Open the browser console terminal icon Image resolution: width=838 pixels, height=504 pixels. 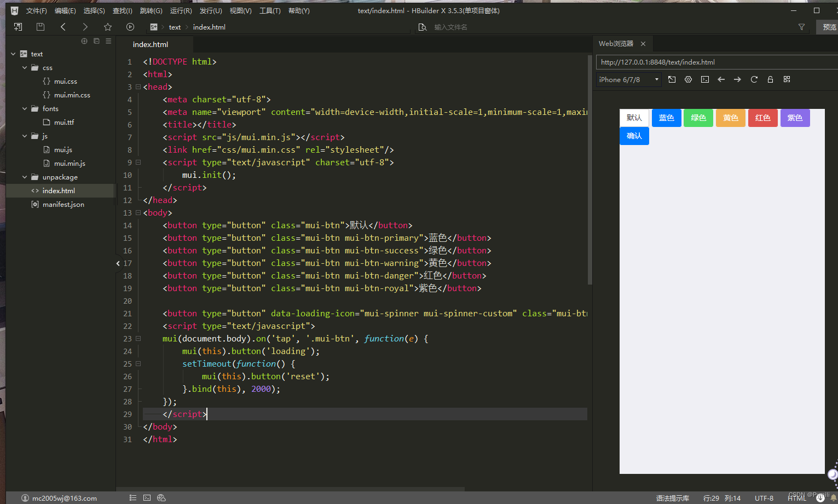point(705,79)
